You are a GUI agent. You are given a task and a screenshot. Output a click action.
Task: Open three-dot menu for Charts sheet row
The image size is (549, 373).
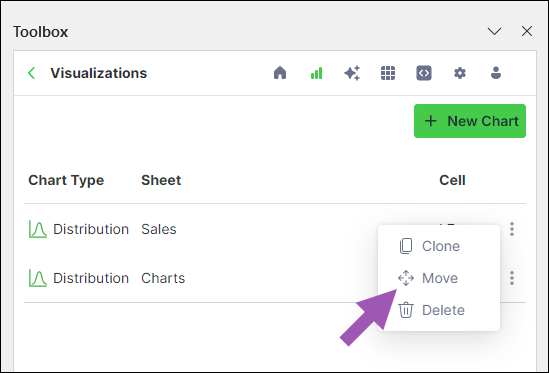pos(512,278)
